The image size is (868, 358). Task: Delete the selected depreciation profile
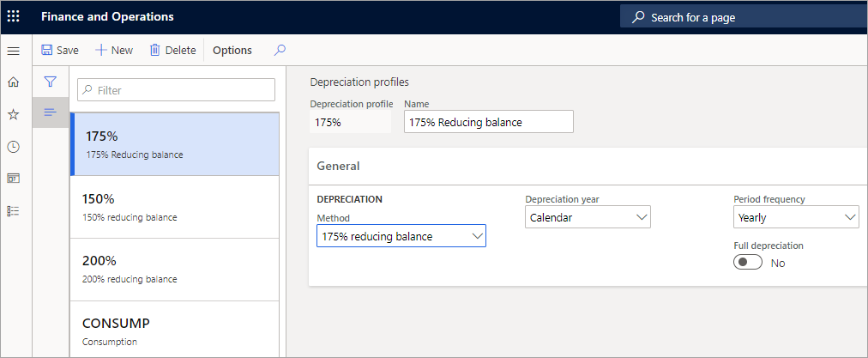coord(172,51)
